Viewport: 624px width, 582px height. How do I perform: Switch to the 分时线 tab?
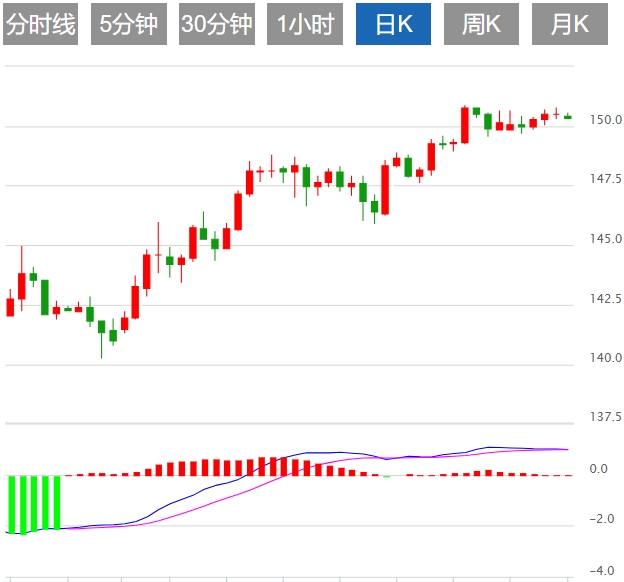(41, 25)
